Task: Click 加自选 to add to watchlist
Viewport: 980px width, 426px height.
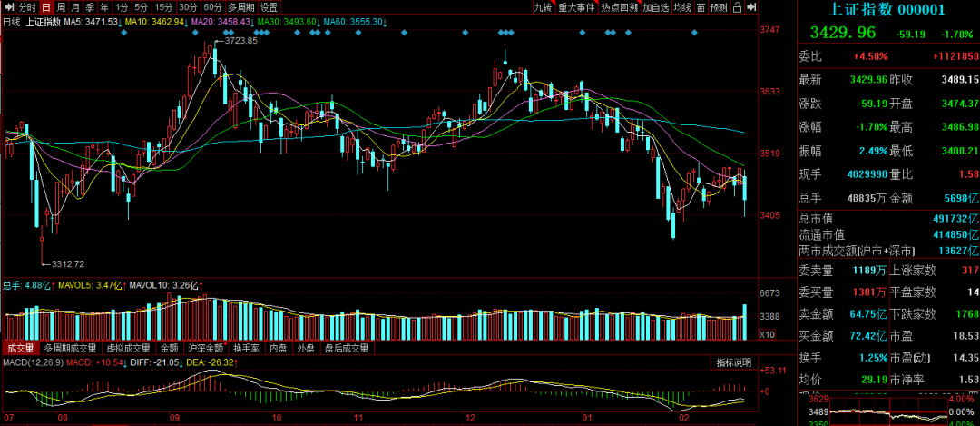Action: click(656, 7)
